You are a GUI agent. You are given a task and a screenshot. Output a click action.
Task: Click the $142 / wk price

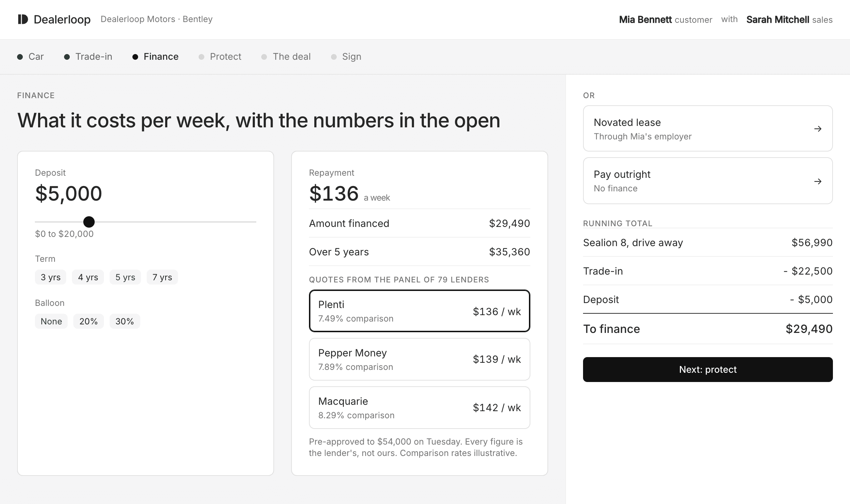(497, 408)
